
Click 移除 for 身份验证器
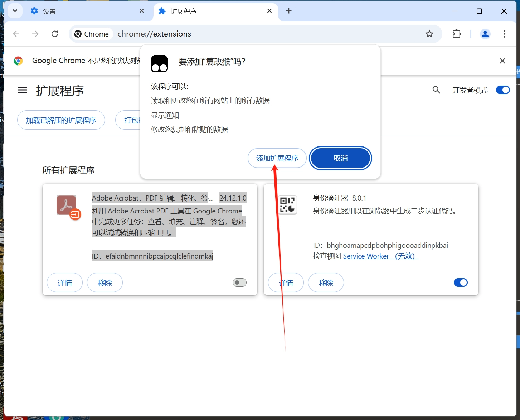click(326, 283)
